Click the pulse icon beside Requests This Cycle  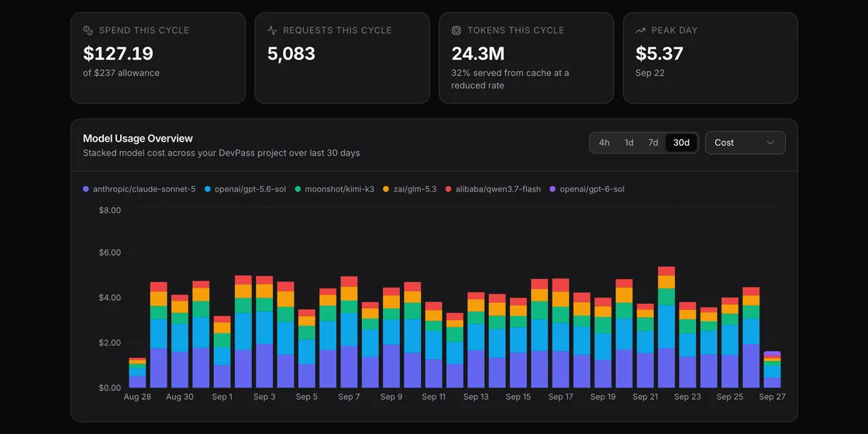pyautogui.click(x=272, y=30)
